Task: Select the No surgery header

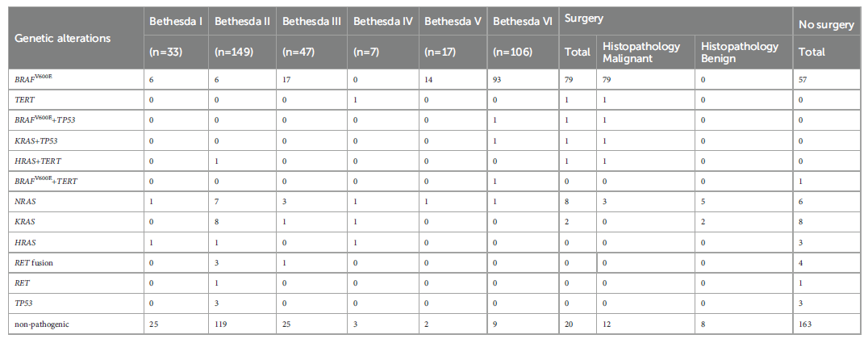Action: coord(825,25)
